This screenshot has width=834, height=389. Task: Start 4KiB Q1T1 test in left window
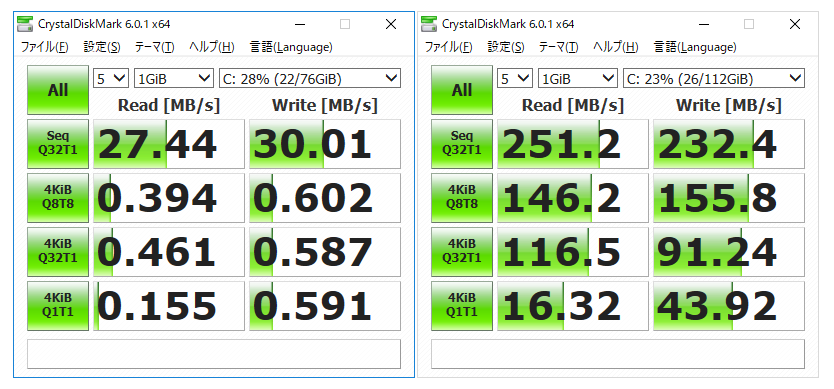tap(58, 306)
